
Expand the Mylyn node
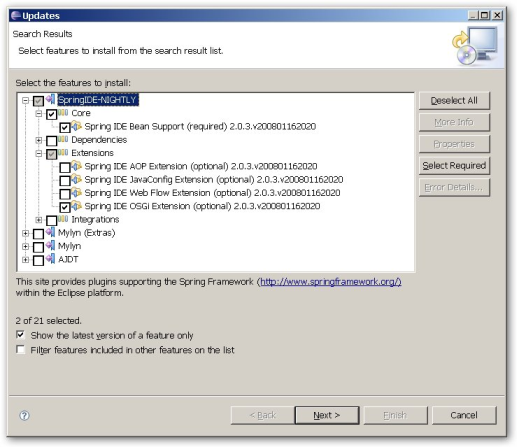[x=25, y=247]
